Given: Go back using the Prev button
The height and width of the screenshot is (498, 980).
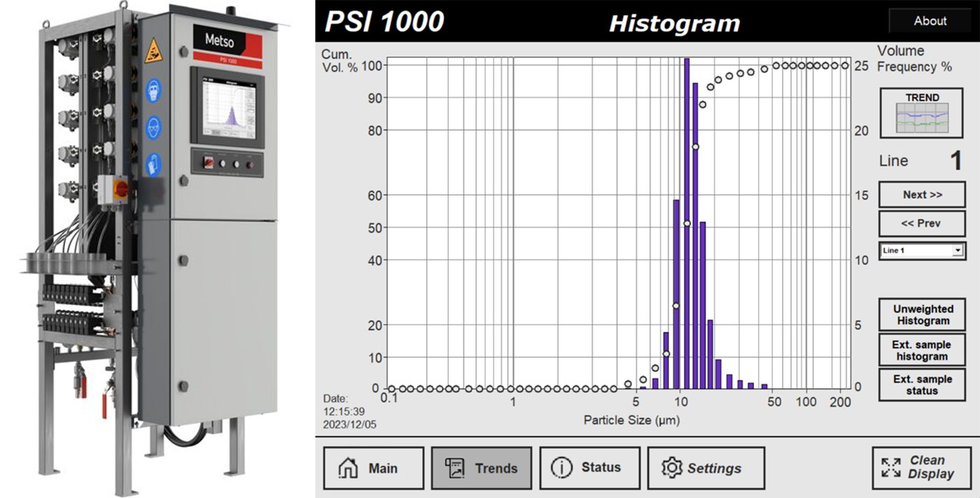Looking at the screenshot, I should [921, 224].
